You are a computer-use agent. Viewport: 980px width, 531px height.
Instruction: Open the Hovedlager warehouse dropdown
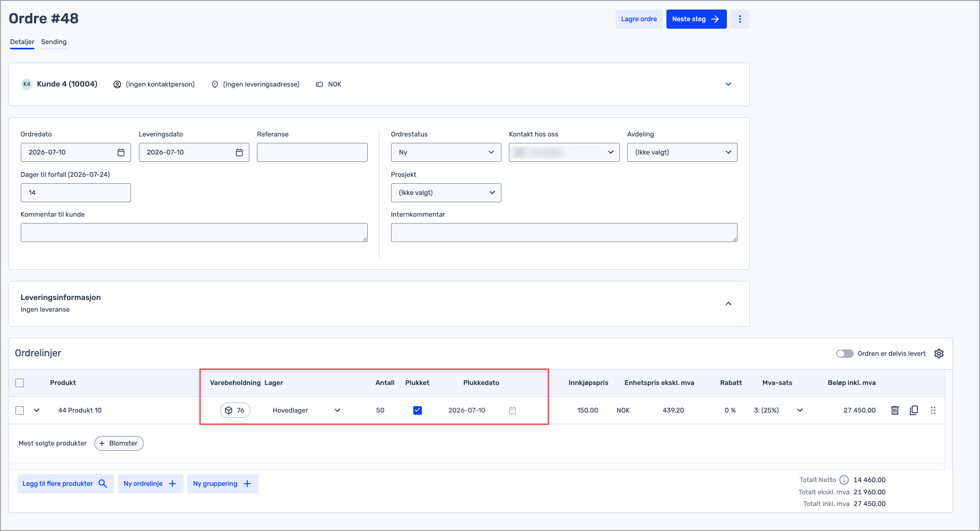coord(307,410)
